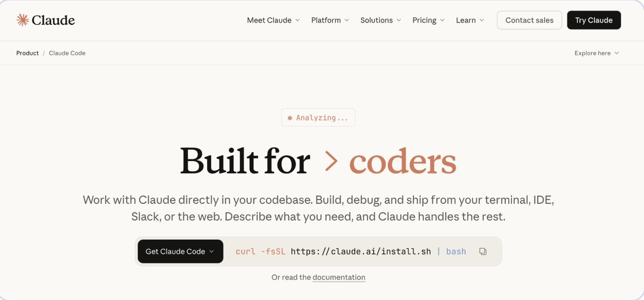The image size is (644, 300).
Task: Open the documentation link
Action: coord(339,277)
